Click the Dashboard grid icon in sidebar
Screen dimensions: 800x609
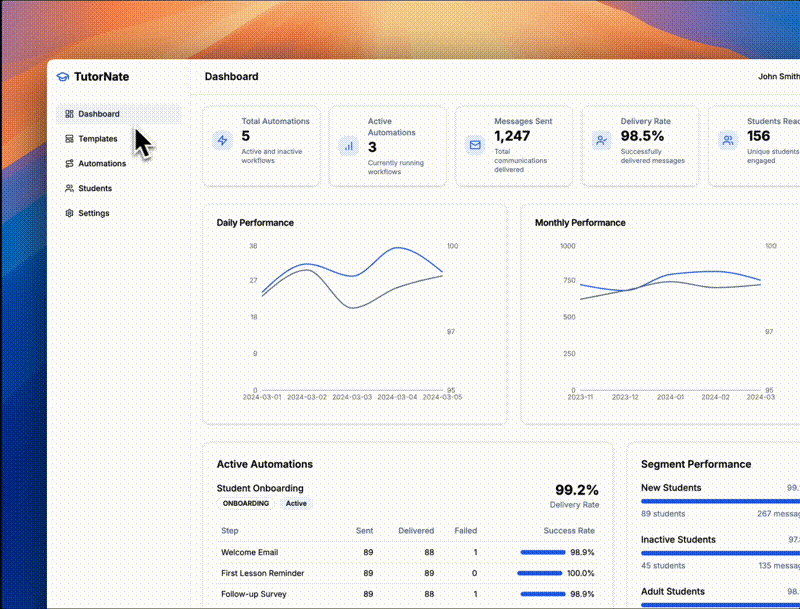coord(69,114)
